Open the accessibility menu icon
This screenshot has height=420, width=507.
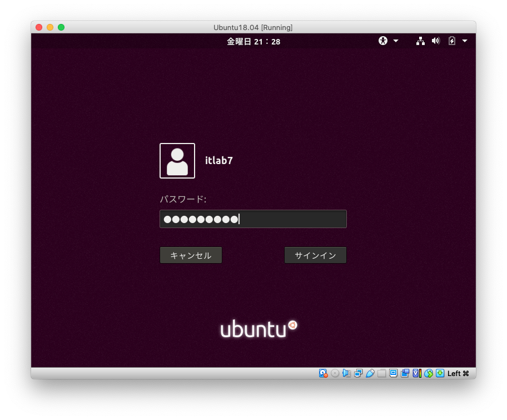pyautogui.click(x=383, y=41)
